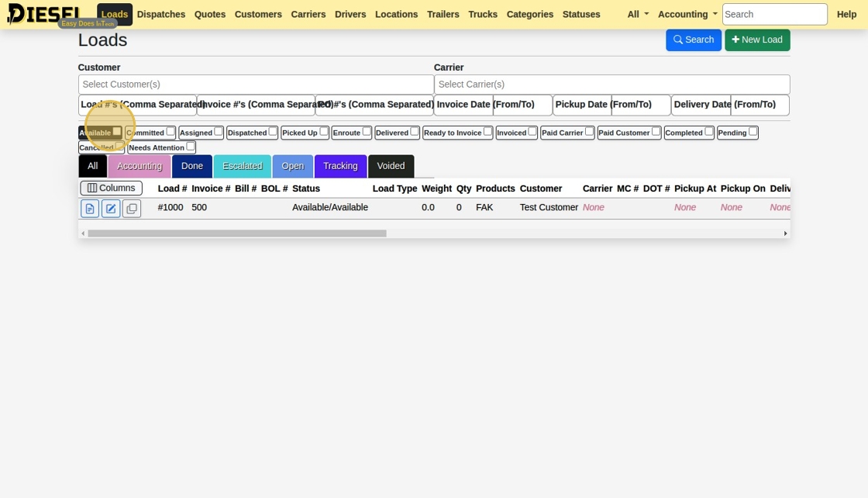
Task: Click the Customer column header
Action: pos(541,188)
